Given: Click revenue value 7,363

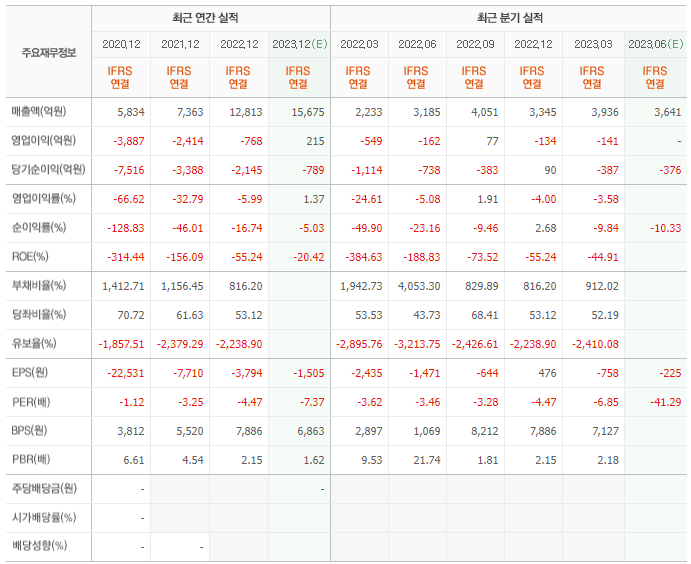Looking at the screenshot, I should point(190,112).
